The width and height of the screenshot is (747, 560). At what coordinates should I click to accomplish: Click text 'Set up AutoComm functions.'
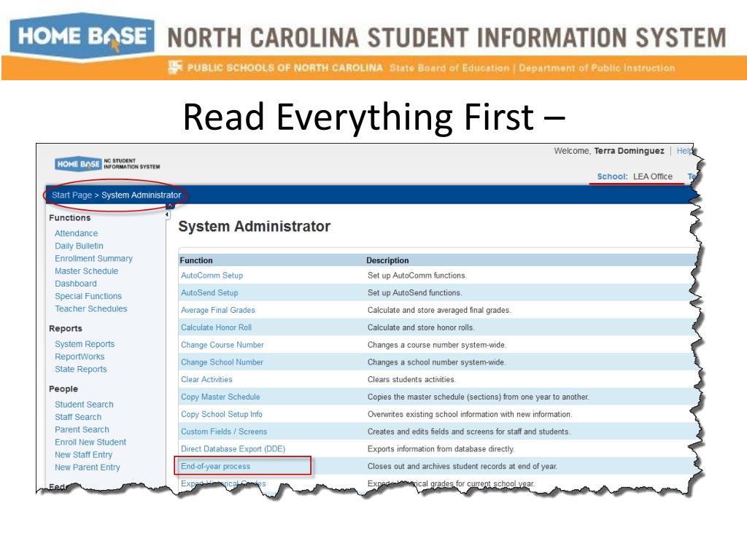click(417, 275)
